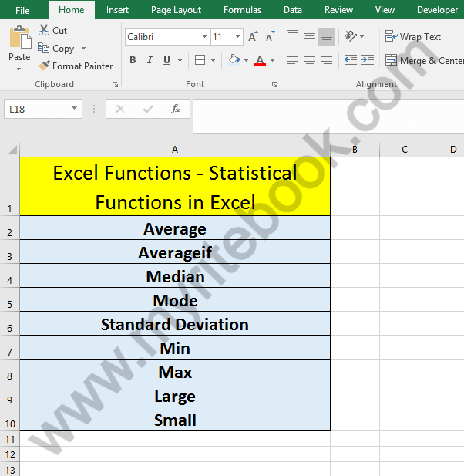464x476 pixels.
Task: Open the Font settings dialog launcher
Action: pyautogui.click(x=274, y=85)
